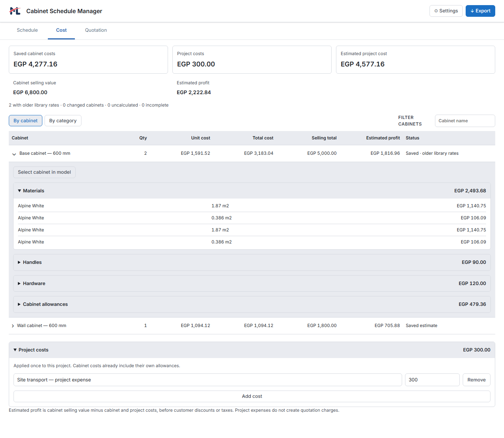Click the EGP 4,277.16 saved cabinet costs value
504x438 pixels.
point(35,64)
